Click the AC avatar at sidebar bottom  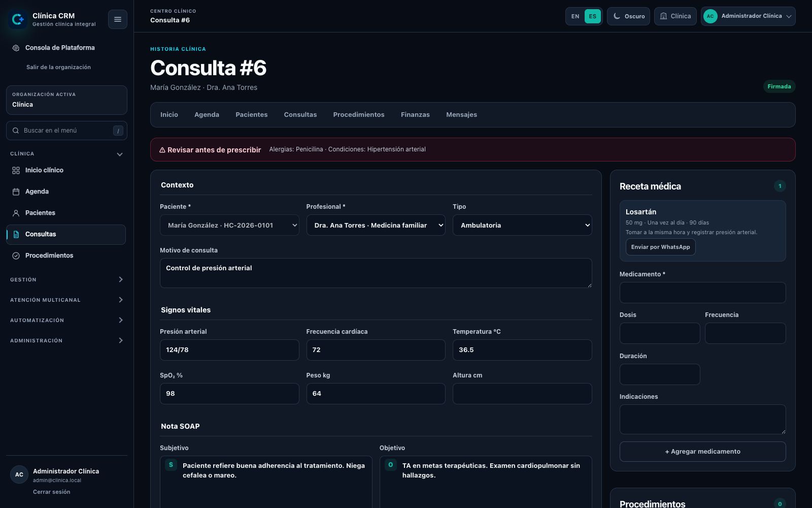click(x=19, y=474)
